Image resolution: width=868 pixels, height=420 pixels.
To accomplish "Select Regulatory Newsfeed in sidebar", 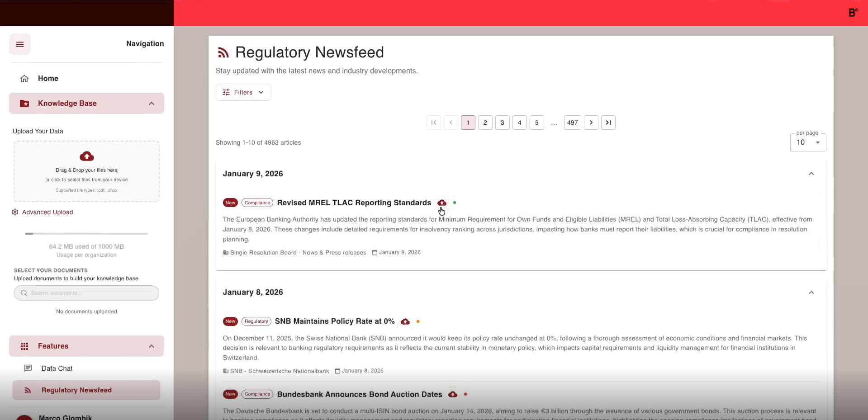I will click(76, 390).
